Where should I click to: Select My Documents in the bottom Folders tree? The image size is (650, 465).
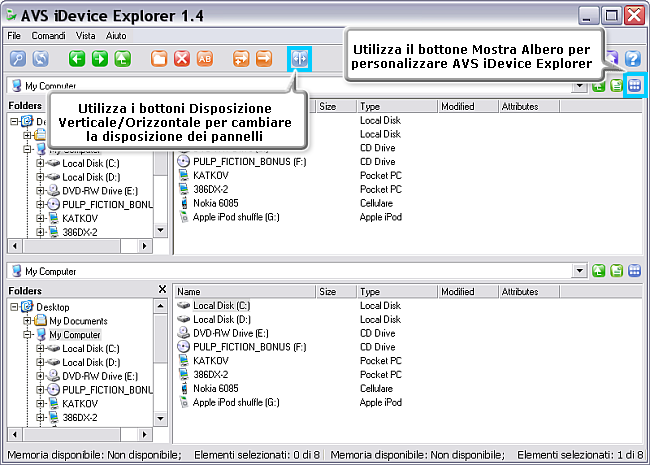(78, 321)
